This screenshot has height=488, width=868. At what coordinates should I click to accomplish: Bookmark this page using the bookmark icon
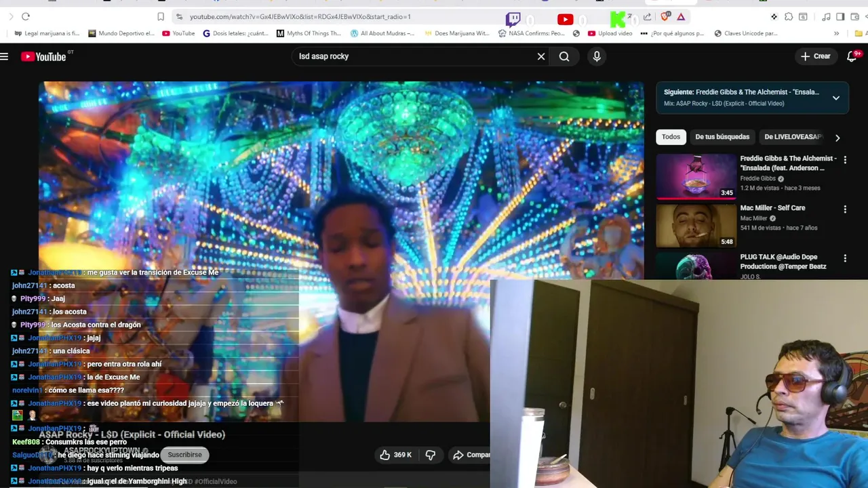tap(161, 16)
